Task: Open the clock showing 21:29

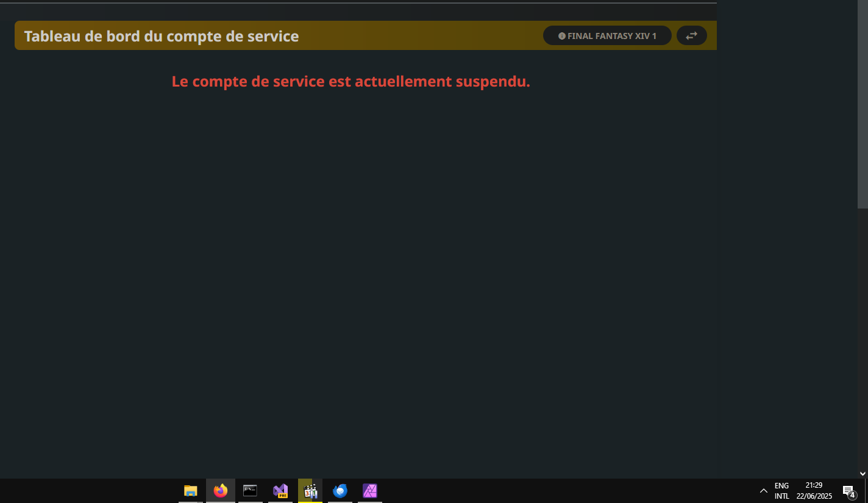Action: tap(814, 491)
